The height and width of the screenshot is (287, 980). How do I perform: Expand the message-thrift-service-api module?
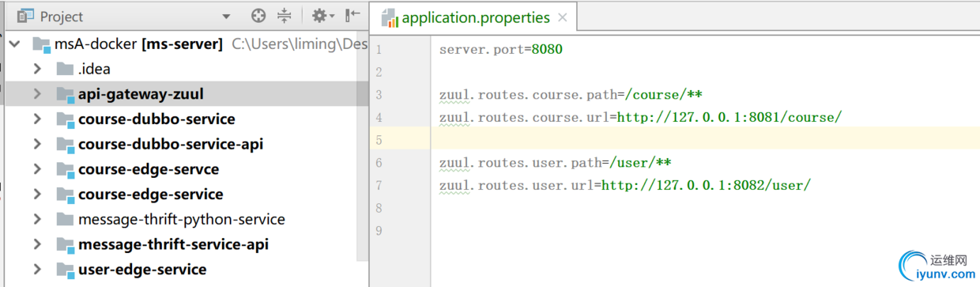37,244
